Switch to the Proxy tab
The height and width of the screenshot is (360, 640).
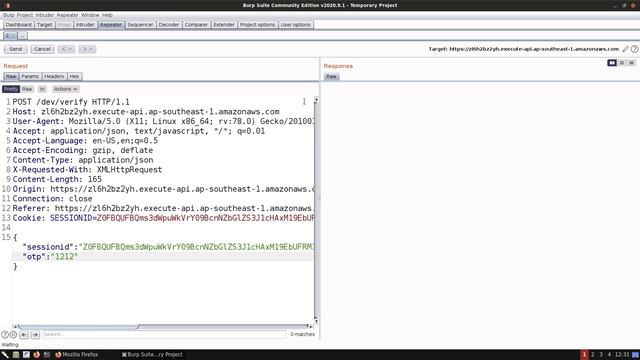(x=64, y=25)
